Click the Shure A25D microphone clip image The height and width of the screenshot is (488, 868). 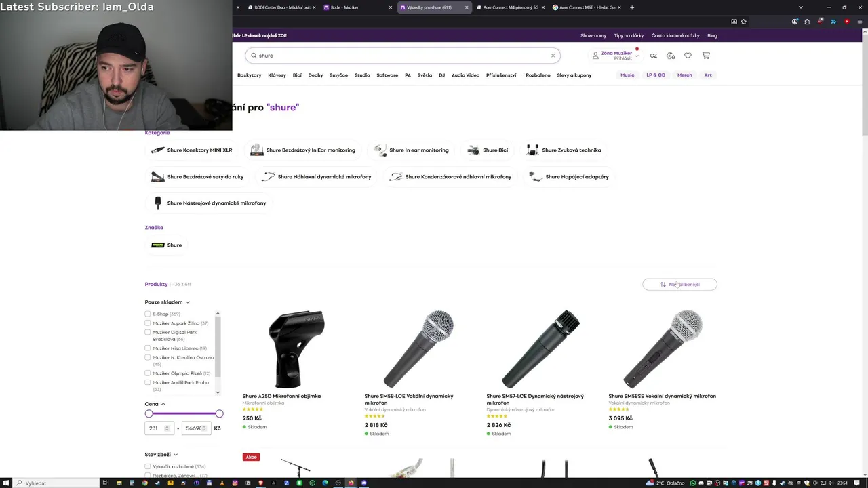tap(296, 349)
